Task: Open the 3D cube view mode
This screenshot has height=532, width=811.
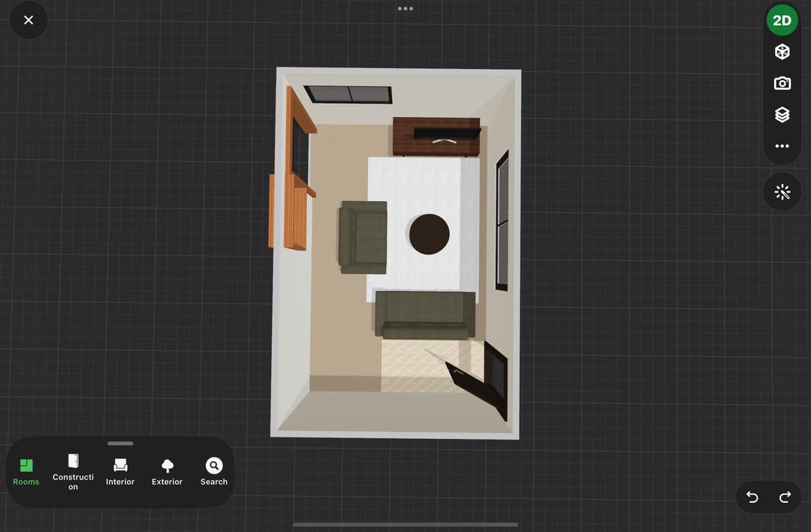Action: click(782, 52)
